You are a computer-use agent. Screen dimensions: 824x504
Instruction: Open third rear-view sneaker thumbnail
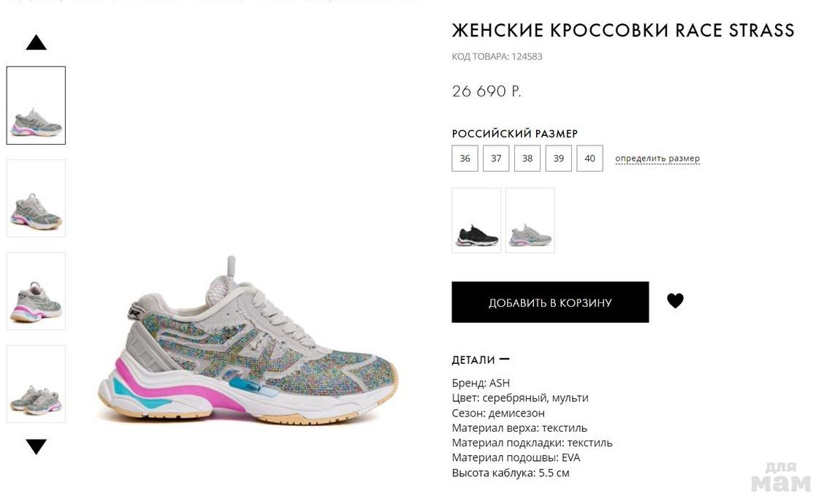36,291
